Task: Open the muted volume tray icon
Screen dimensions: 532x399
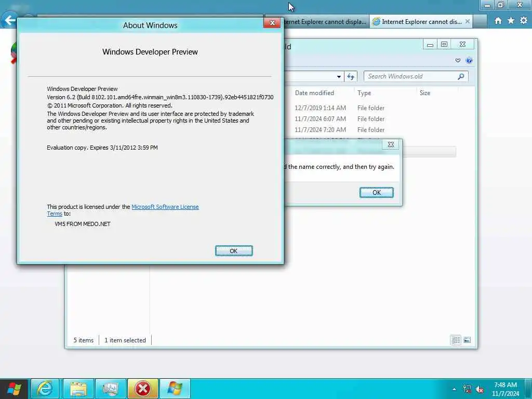Action: (480, 390)
